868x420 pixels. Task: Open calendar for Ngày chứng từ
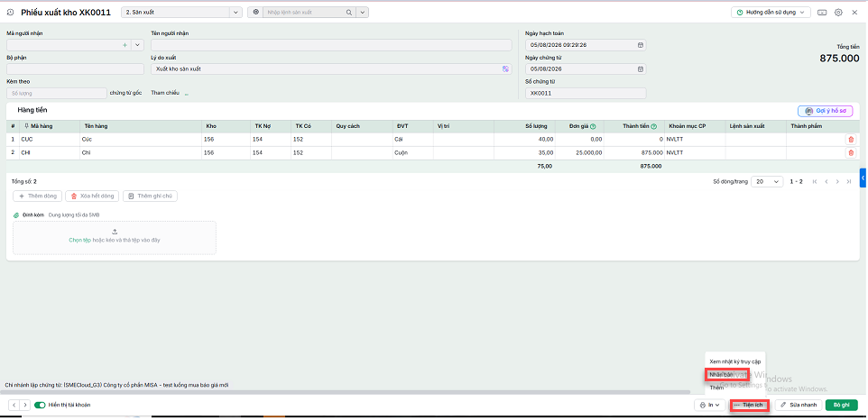(x=641, y=69)
